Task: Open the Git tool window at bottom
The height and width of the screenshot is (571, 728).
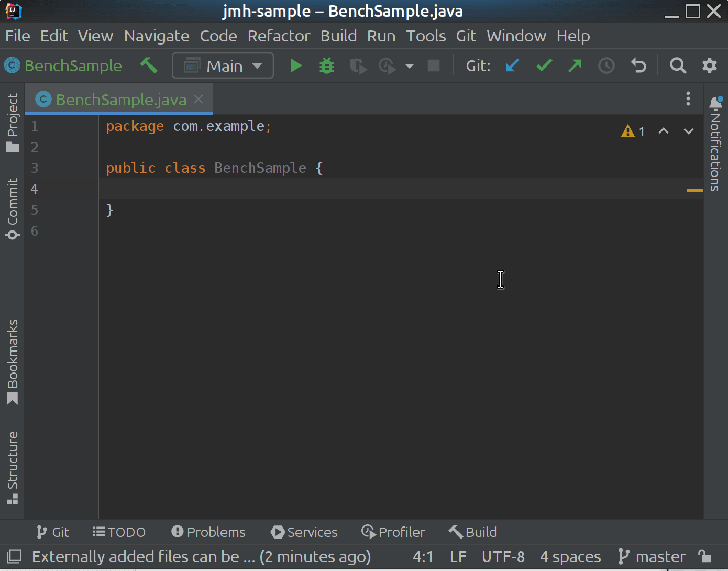Action: [52, 532]
